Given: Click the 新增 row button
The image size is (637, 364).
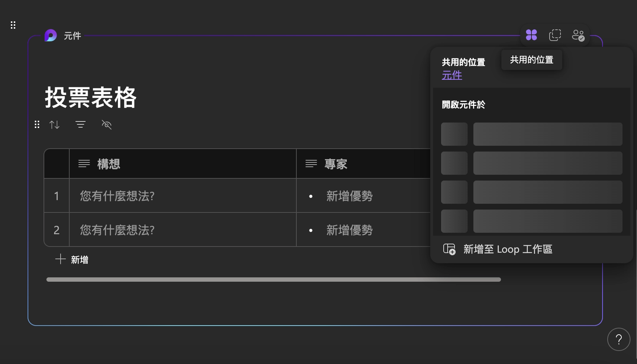Looking at the screenshot, I should pos(72,259).
